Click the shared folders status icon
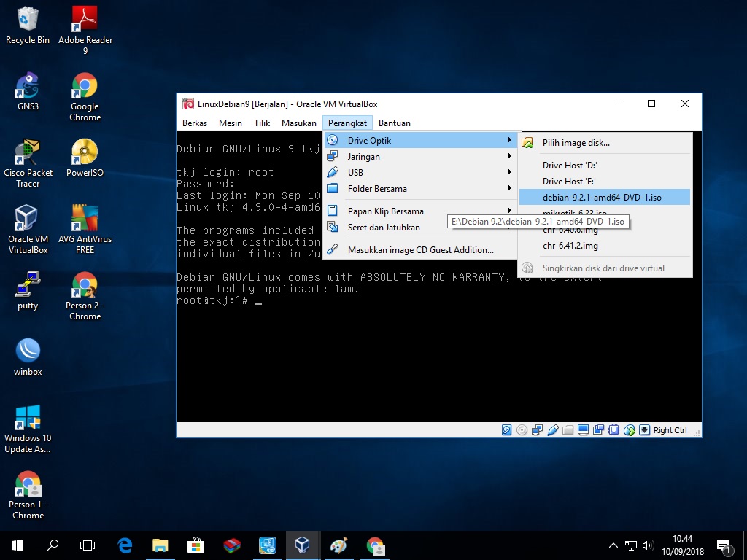 click(568, 430)
